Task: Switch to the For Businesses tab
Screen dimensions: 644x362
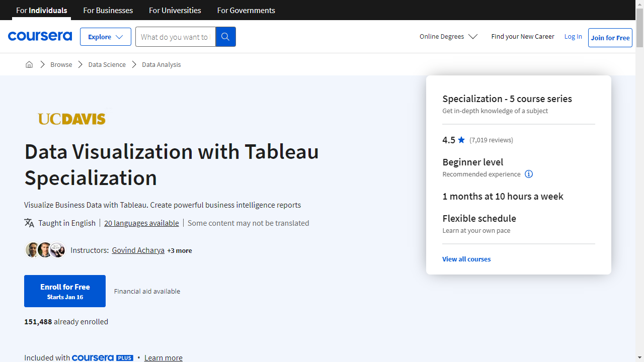Action: pos(108,10)
